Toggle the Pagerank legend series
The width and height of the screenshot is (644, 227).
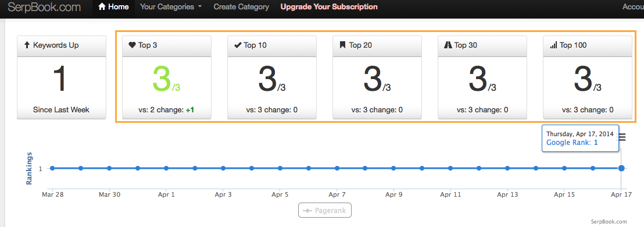click(324, 211)
